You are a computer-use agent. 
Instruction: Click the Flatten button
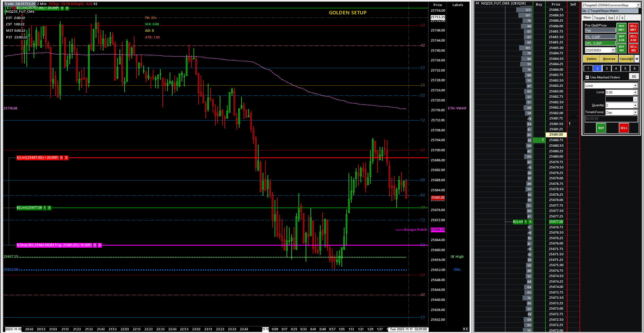(592, 59)
